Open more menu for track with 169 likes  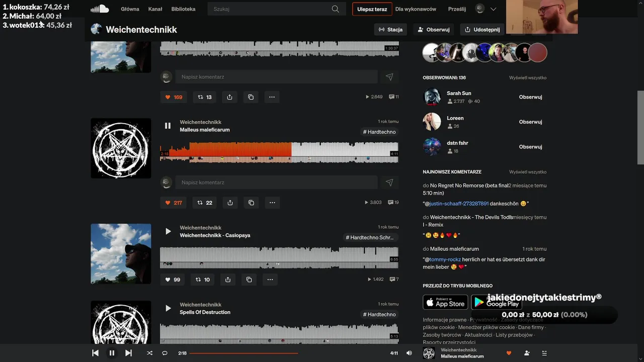(272, 97)
